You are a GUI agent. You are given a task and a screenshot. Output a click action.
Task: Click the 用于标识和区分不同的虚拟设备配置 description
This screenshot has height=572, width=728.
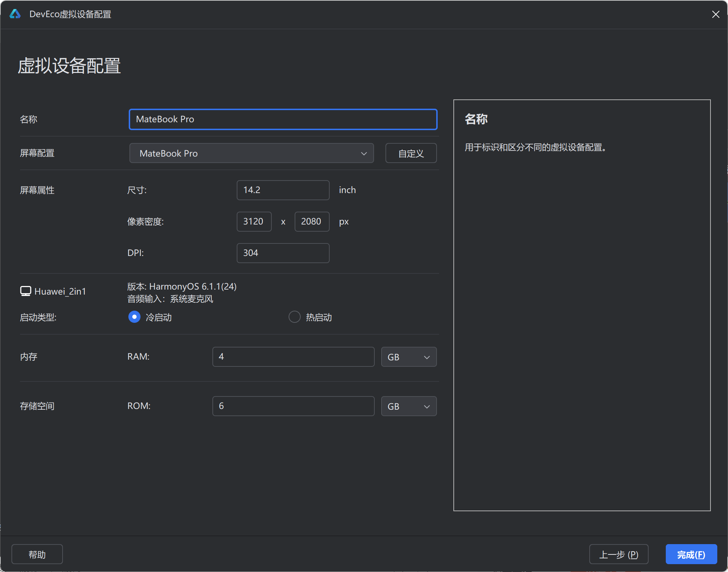(x=536, y=147)
